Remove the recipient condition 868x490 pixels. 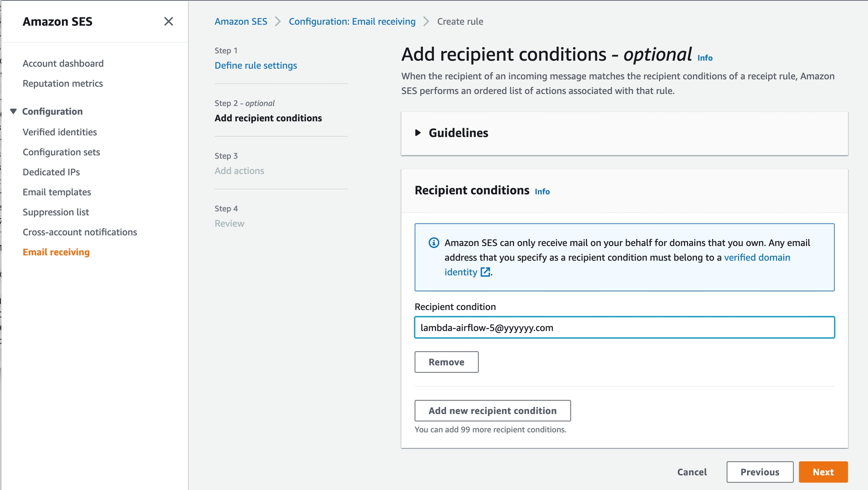(446, 362)
